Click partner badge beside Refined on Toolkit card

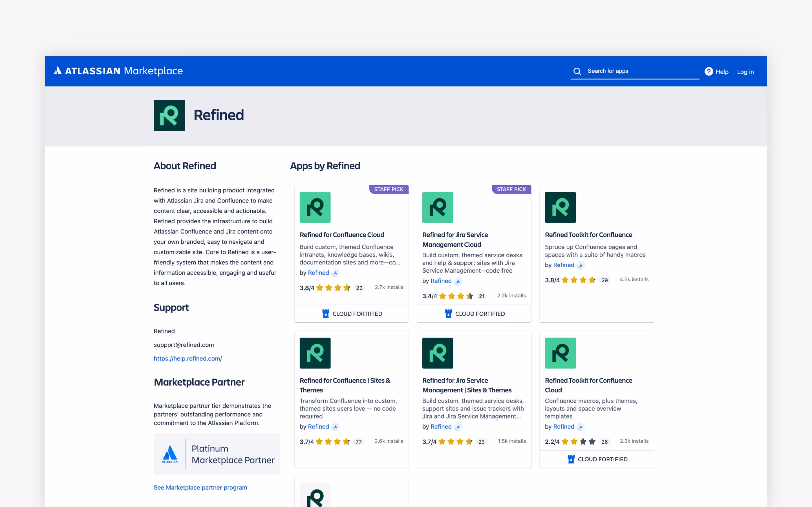[x=581, y=265]
